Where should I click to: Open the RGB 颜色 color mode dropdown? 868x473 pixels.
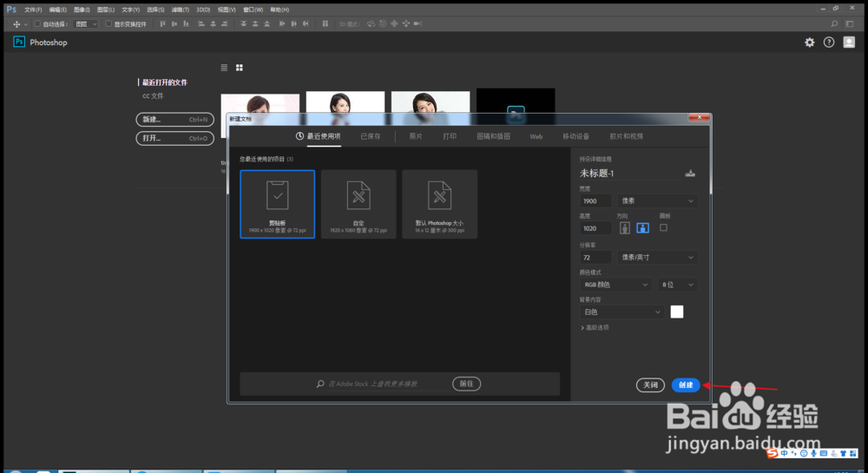615,285
